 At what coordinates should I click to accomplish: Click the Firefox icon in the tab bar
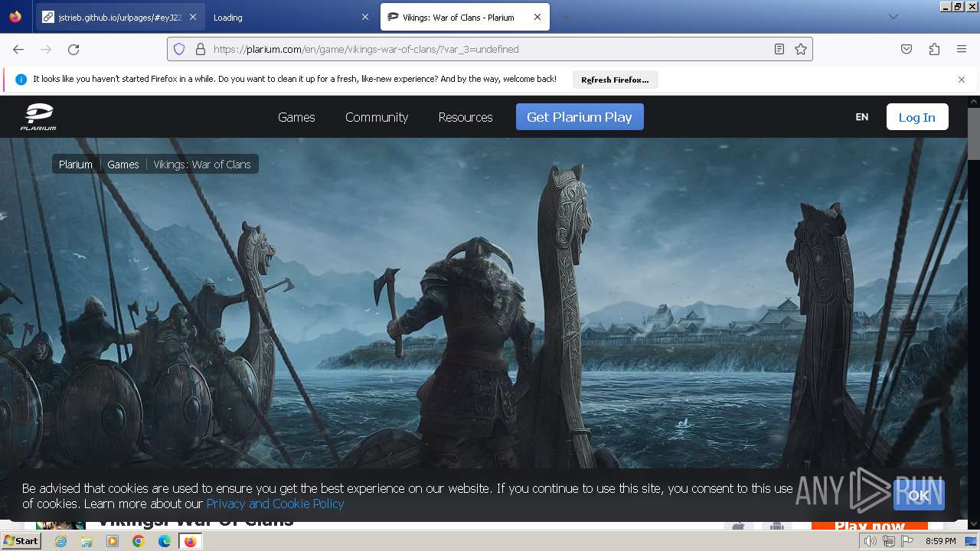[15, 17]
